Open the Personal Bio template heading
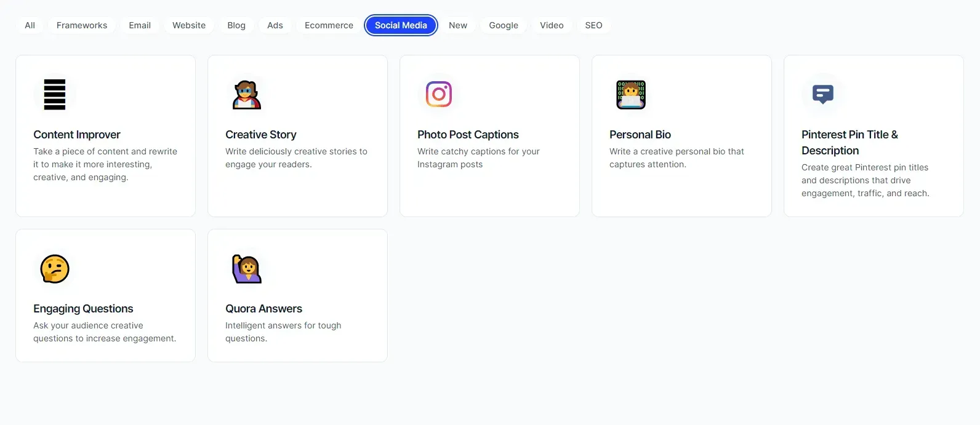The height and width of the screenshot is (425, 980). point(640,135)
